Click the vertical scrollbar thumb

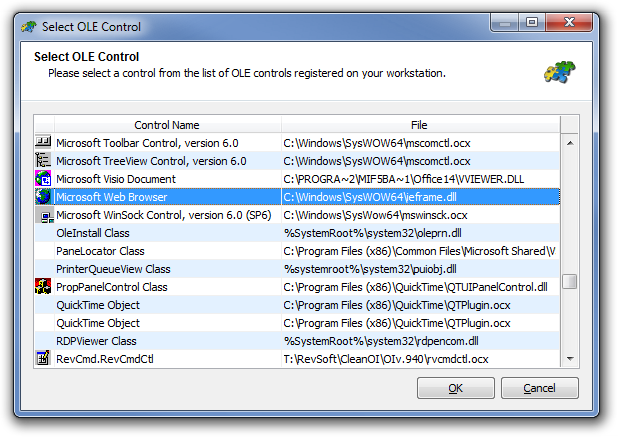click(570, 281)
